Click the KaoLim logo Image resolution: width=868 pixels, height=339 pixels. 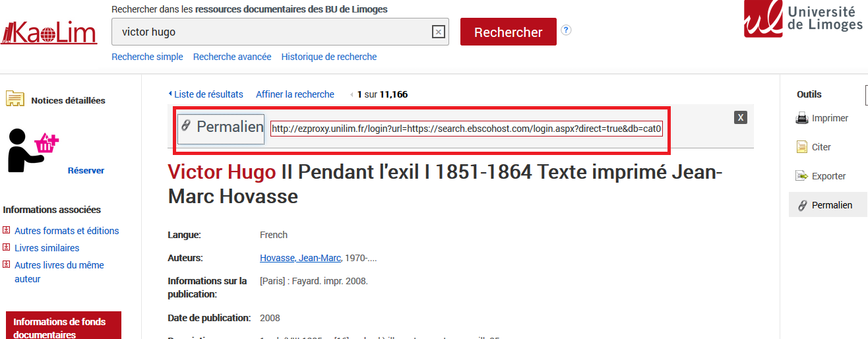click(x=49, y=33)
